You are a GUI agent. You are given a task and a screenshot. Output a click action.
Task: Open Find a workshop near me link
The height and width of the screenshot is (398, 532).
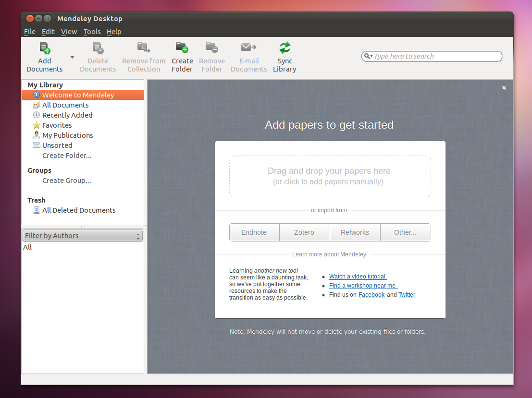tap(363, 286)
